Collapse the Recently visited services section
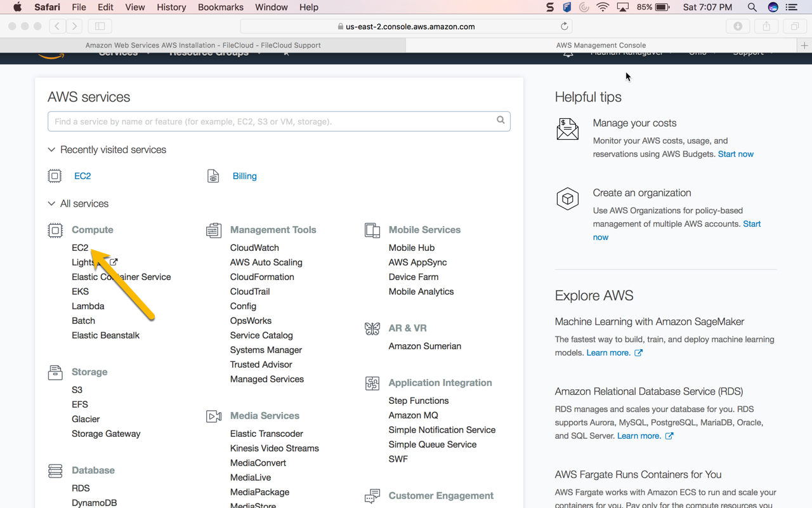 (51, 149)
